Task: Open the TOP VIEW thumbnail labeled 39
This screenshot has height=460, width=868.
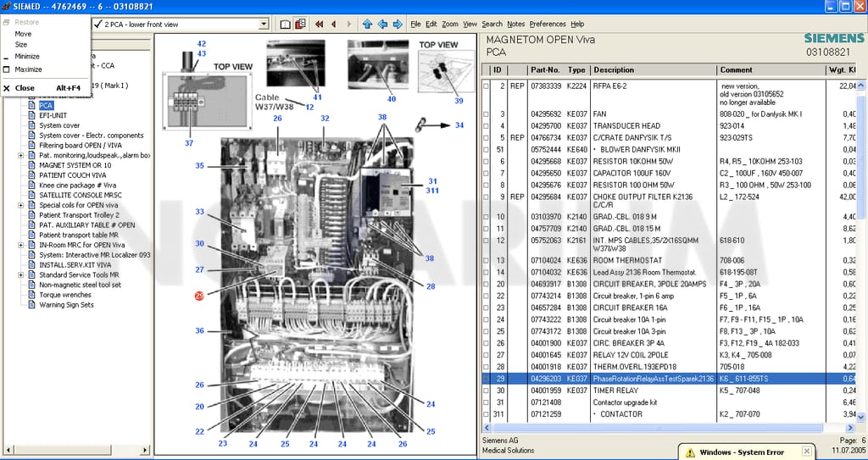Action: click(446, 71)
